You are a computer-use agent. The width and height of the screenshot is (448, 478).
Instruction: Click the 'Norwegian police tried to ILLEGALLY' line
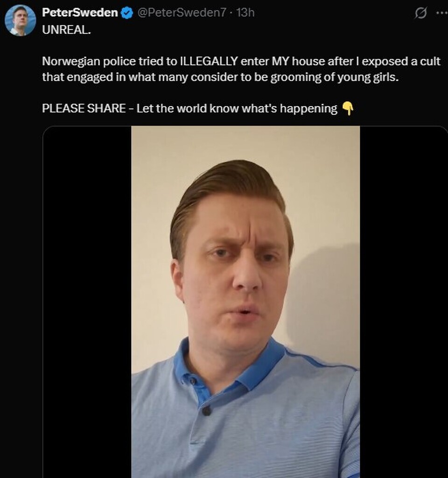pyautogui.click(x=241, y=61)
